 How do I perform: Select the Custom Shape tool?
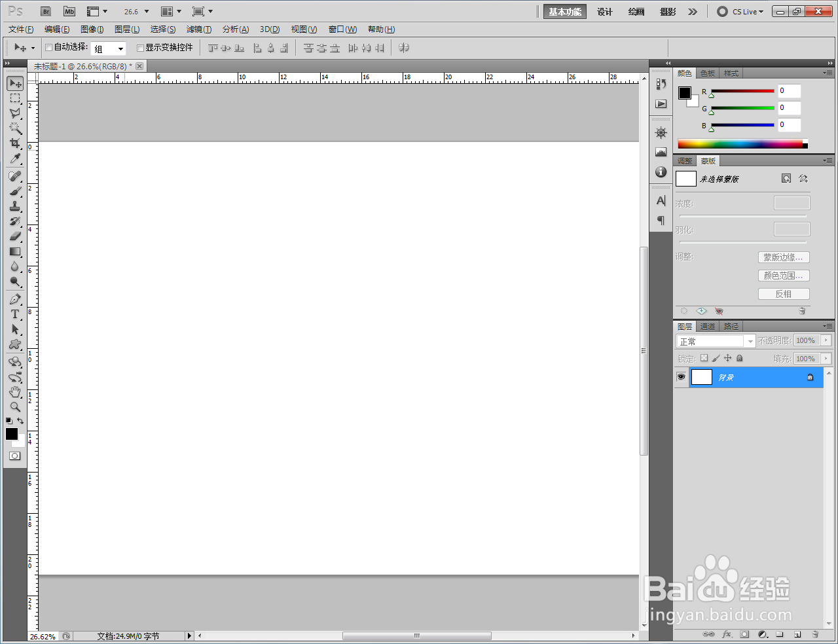(x=15, y=344)
